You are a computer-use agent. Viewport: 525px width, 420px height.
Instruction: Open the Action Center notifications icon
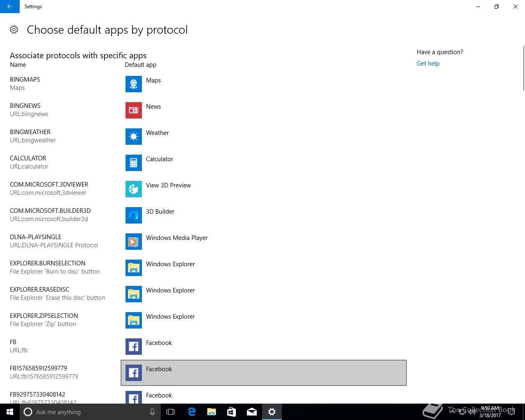(511, 412)
